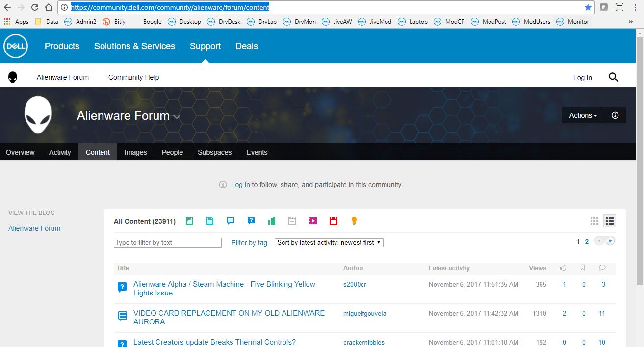644x347 pixels.
Task: Click the bookmarks column header icon
Action: (583, 268)
